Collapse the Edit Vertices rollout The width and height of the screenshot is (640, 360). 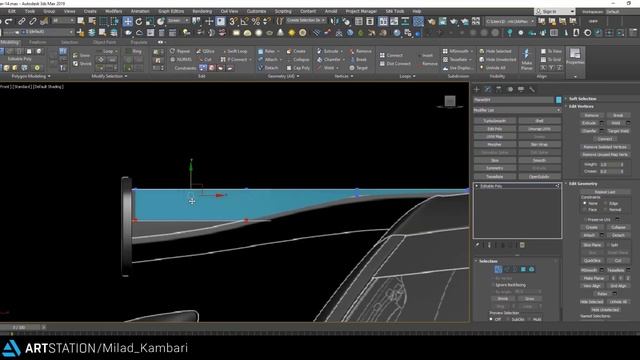(581, 107)
